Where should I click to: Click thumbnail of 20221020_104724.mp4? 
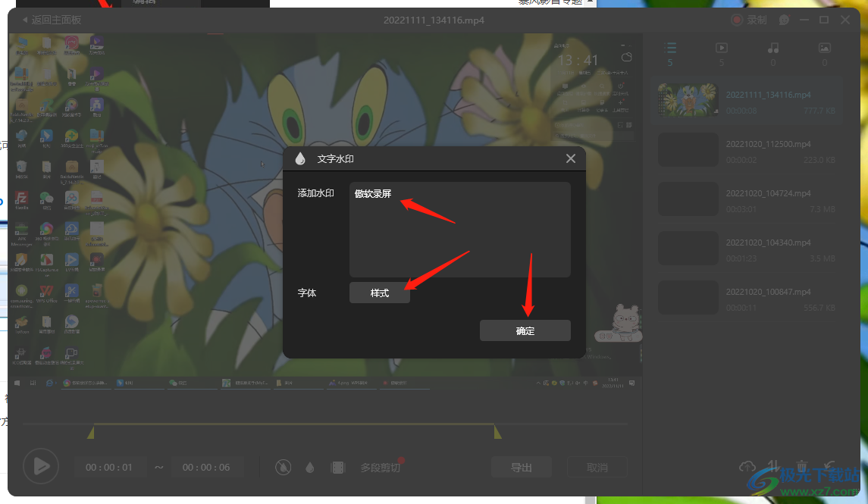click(688, 199)
